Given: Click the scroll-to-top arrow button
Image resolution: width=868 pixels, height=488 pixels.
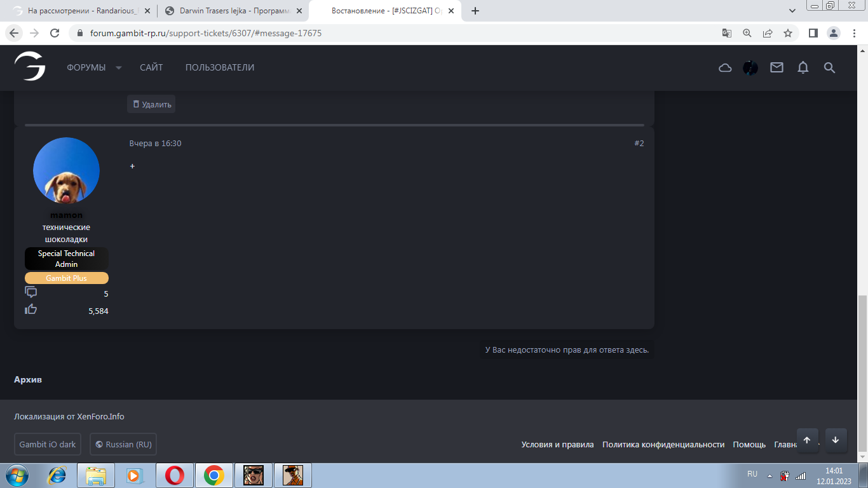Looking at the screenshot, I should (807, 440).
